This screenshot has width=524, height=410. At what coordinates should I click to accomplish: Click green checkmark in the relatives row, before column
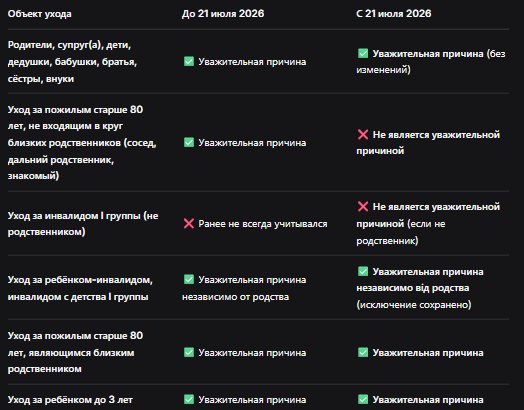pyautogui.click(x=189, y=61)
